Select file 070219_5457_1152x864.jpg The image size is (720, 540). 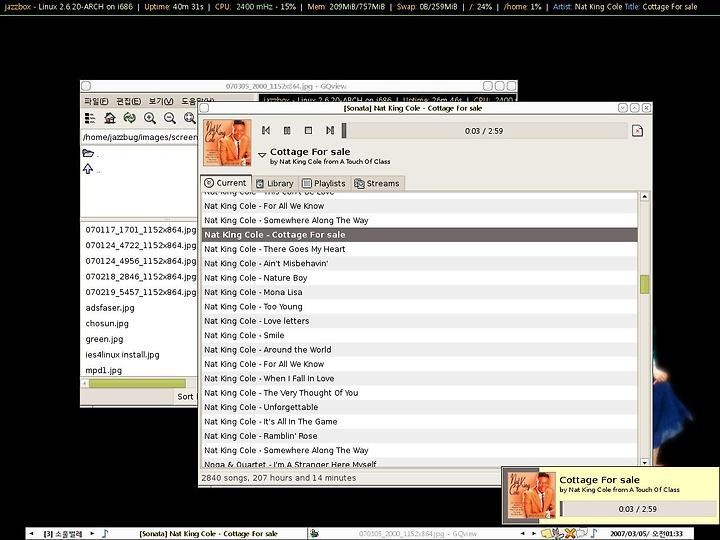point(141,292)
